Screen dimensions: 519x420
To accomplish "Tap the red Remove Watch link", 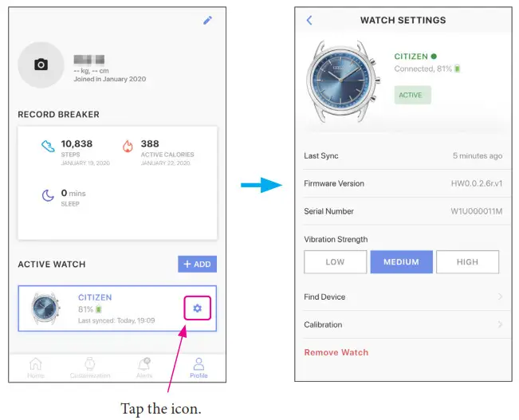I will coord(336,352).
